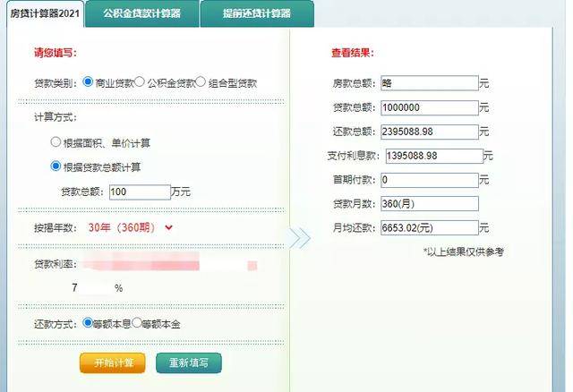The height and width of the screenshot is (392, 573).
Task: Click the 重新填写 button
Action: (189, 362)
